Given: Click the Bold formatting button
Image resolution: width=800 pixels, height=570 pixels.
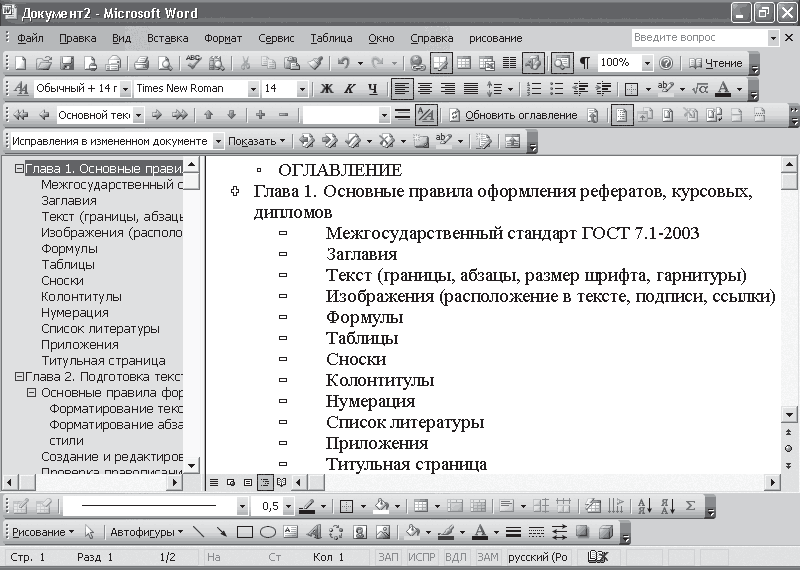Looking at the screenshot, I should (327, 89).
